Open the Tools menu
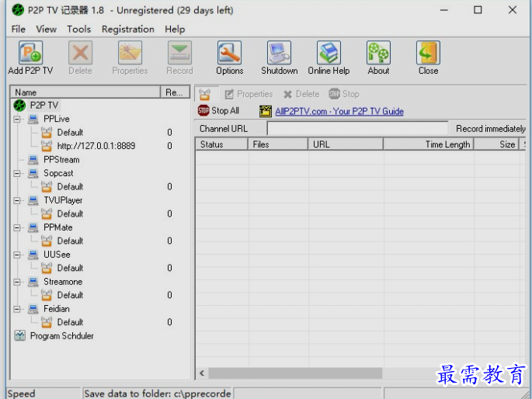 click(78, 29)
